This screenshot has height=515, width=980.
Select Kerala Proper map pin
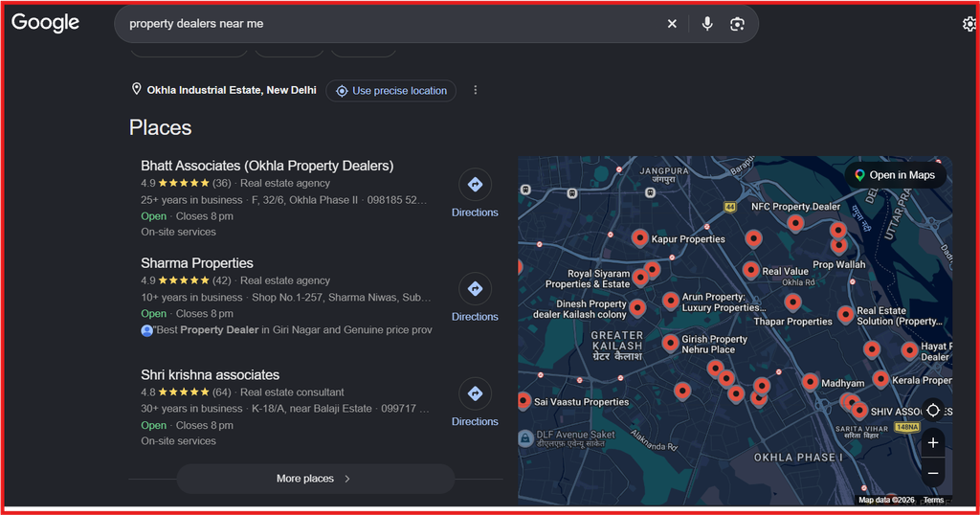tap(880, 378)
